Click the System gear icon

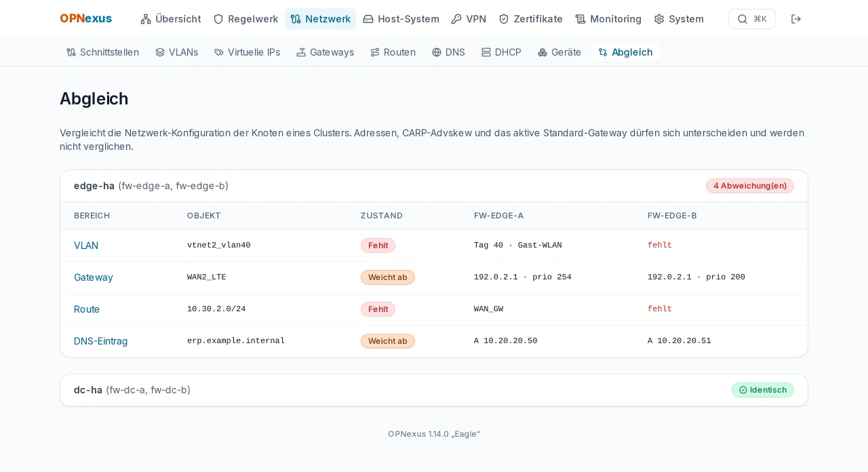pyautogui.click(x=659, y=19)
